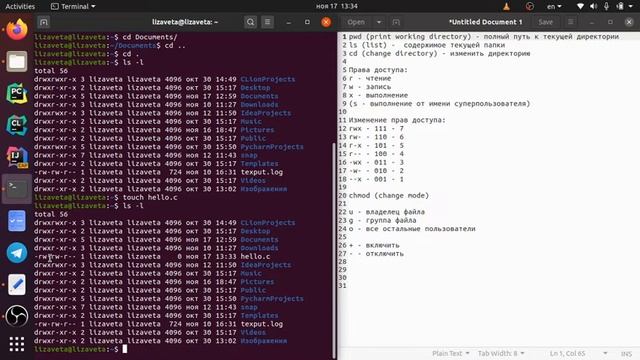
Task: Click the 'chmod (change mode)' line in the editor
Action: point(389,196)
